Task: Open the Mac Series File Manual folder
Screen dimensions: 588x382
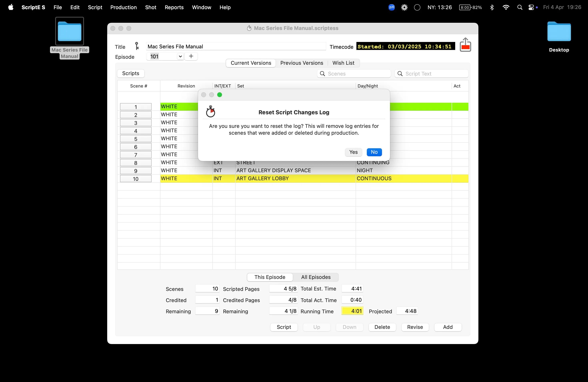Action: [69, 32]
